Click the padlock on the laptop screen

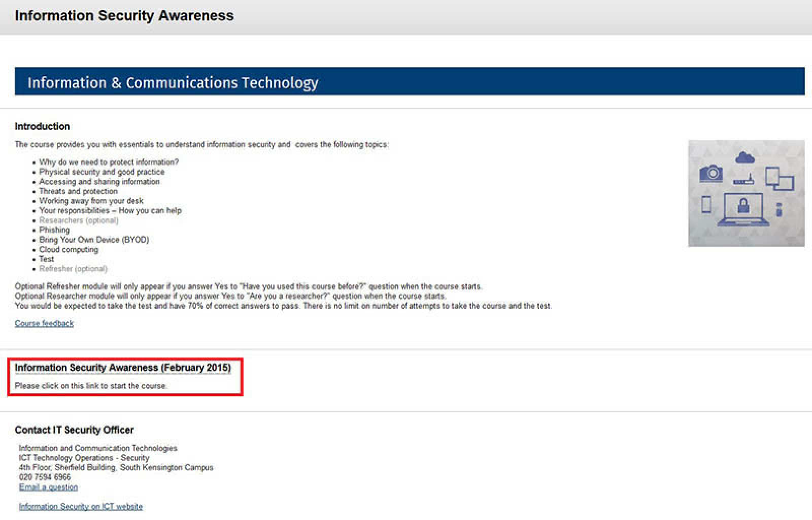pos(743,205)
